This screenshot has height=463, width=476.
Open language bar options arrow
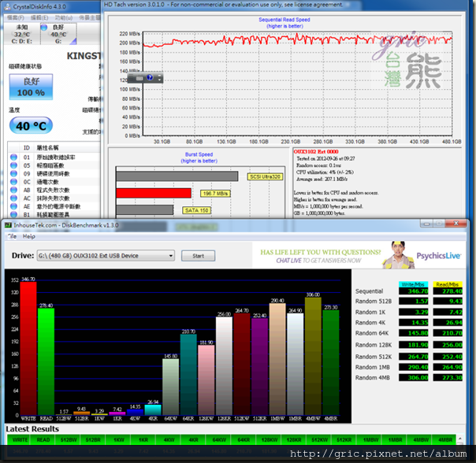pyautogui.click(x=160, y=78)
